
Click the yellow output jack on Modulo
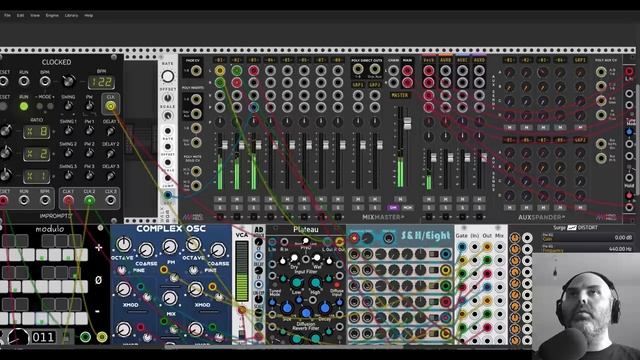102,337
